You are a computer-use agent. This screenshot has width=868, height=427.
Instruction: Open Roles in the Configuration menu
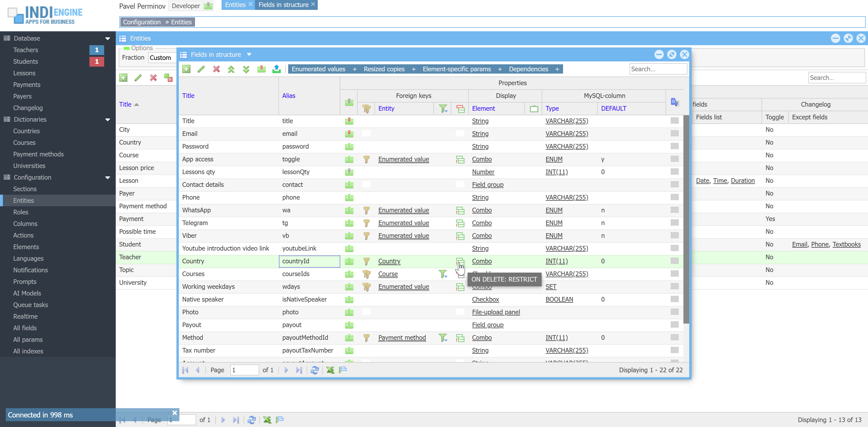click(x=21, y=212)
